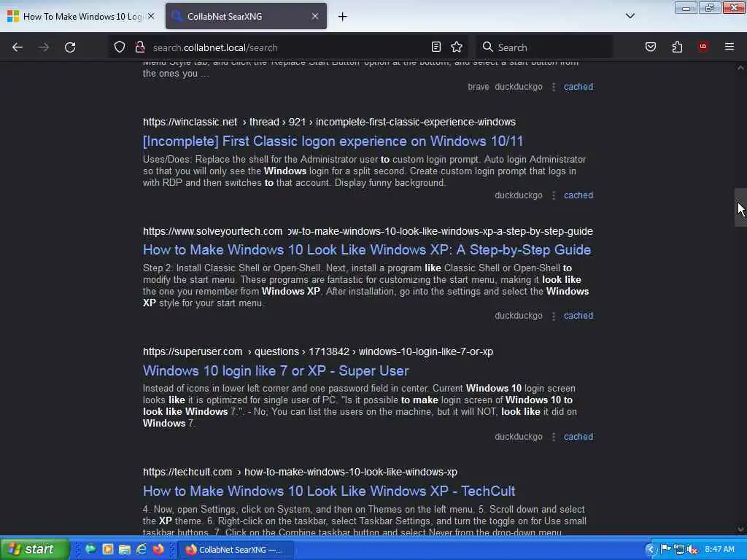Click the solveyourtech.com result URL text
Image resolution: width=747 pixels, height=560 pixels.
(368, 231)
